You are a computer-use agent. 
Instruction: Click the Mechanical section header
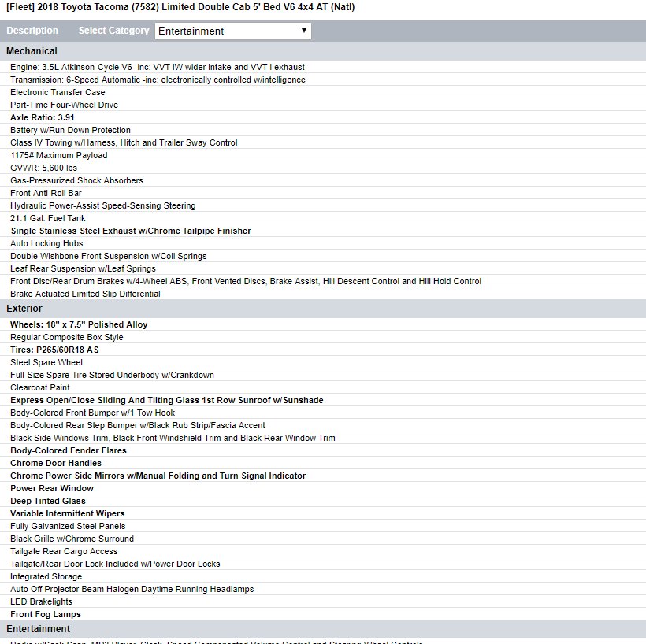(323, 51)
